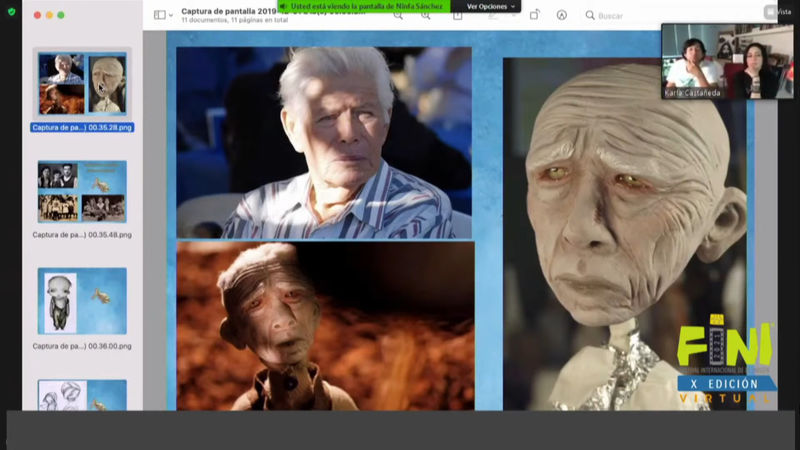The image size is (800, 450).
Task: Click the search magnifier icon beside Buscar
Action: pos(590,15)
